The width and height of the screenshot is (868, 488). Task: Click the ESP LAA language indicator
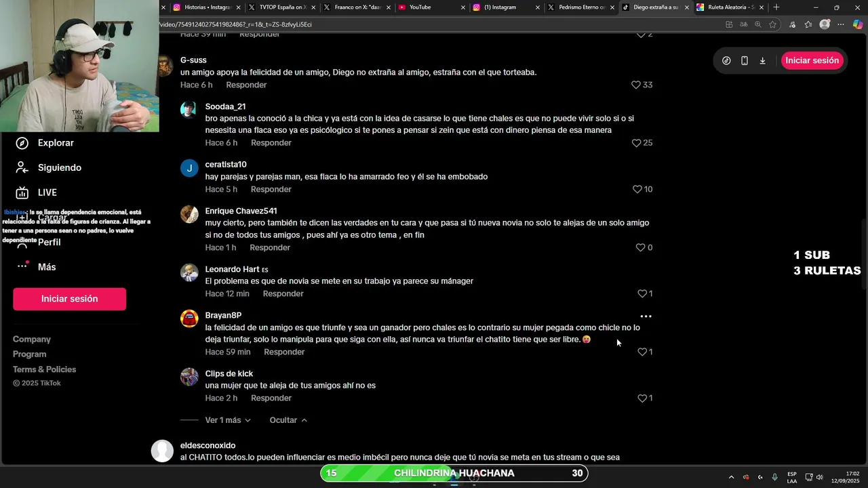(x=792, y=477)
